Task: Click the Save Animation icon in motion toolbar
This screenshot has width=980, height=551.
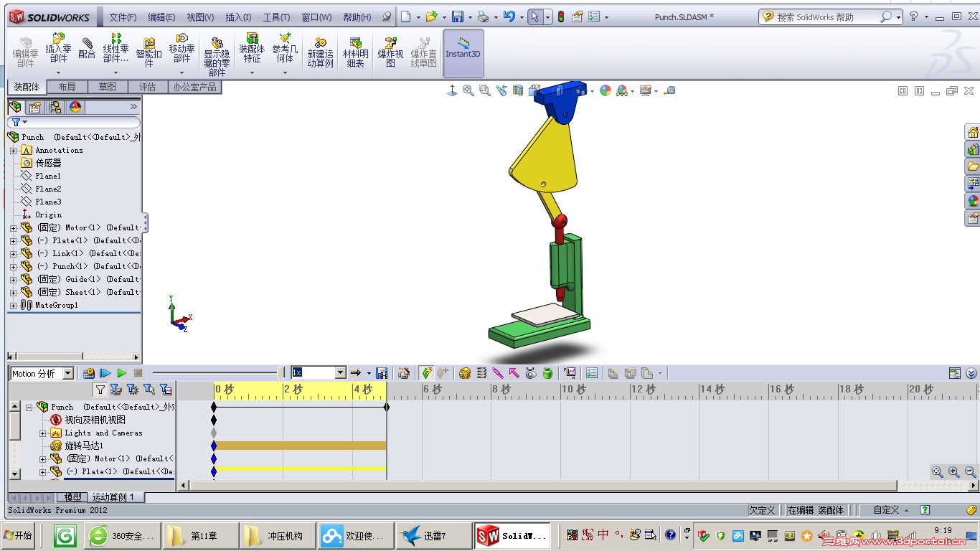Action: point(382,373)
